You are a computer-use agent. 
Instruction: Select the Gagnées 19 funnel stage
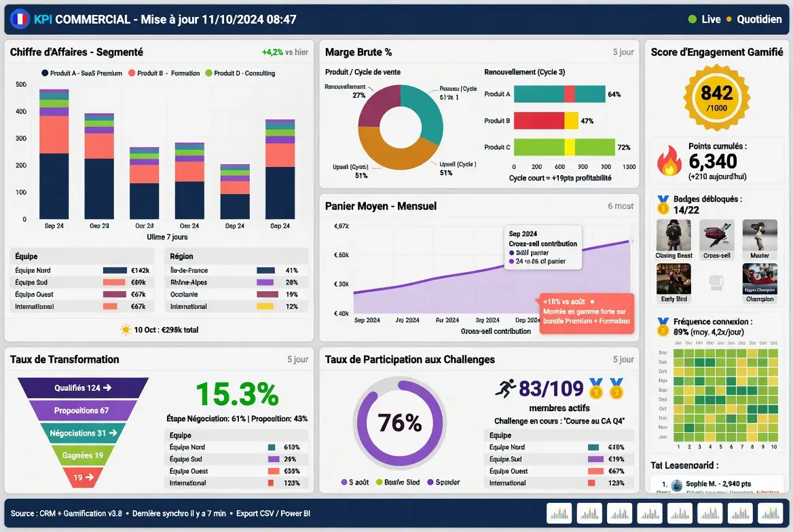click(83, 455)
